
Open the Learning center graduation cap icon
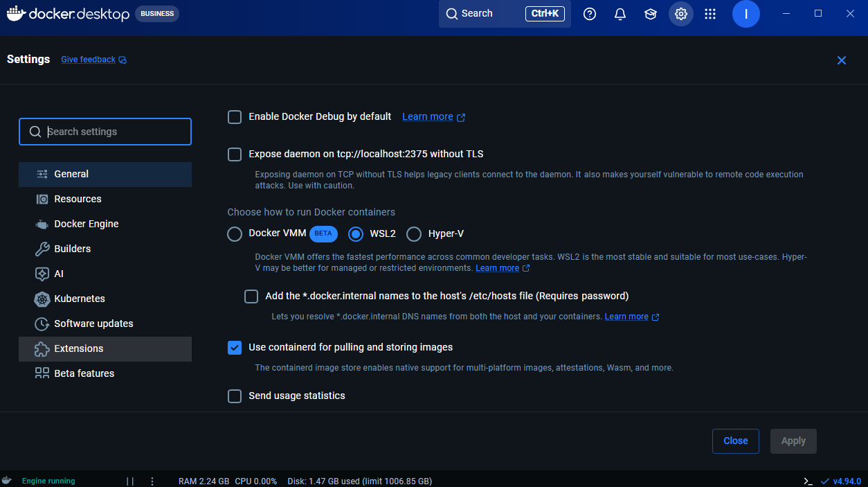tap(651, 14)
